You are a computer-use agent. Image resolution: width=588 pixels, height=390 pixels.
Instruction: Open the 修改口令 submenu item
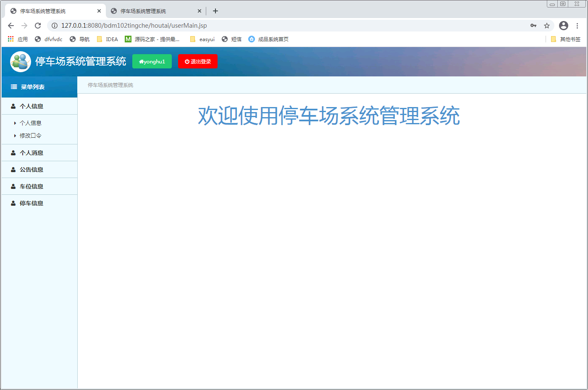(31, 136)
